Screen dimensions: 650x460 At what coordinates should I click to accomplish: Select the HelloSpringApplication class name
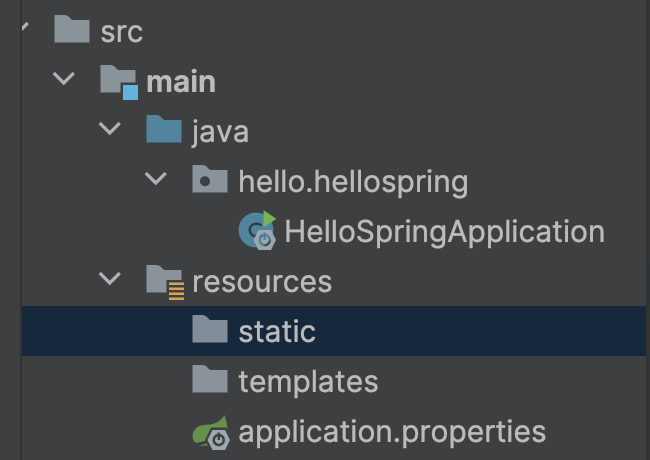pyautogui.click(x=445, y=231)
